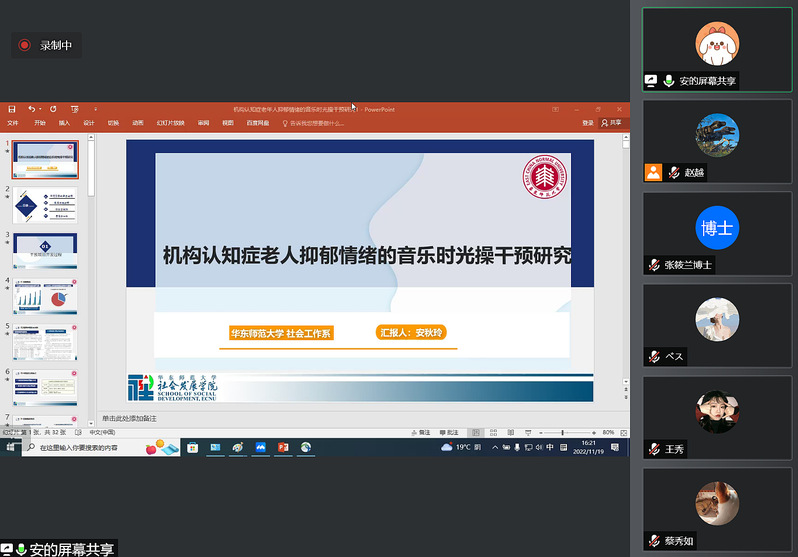Open the 文件 menu in PowerPoint

point(13,123)
